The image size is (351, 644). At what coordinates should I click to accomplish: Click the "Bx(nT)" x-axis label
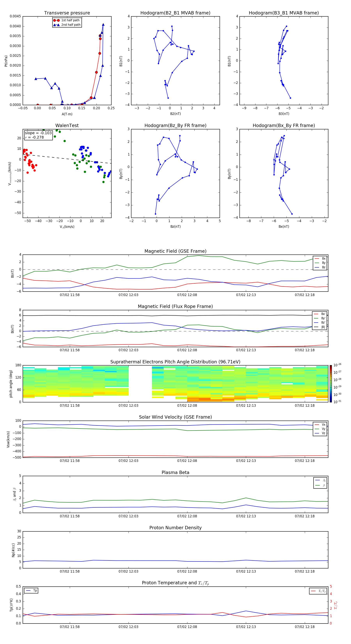click(284, 227)
